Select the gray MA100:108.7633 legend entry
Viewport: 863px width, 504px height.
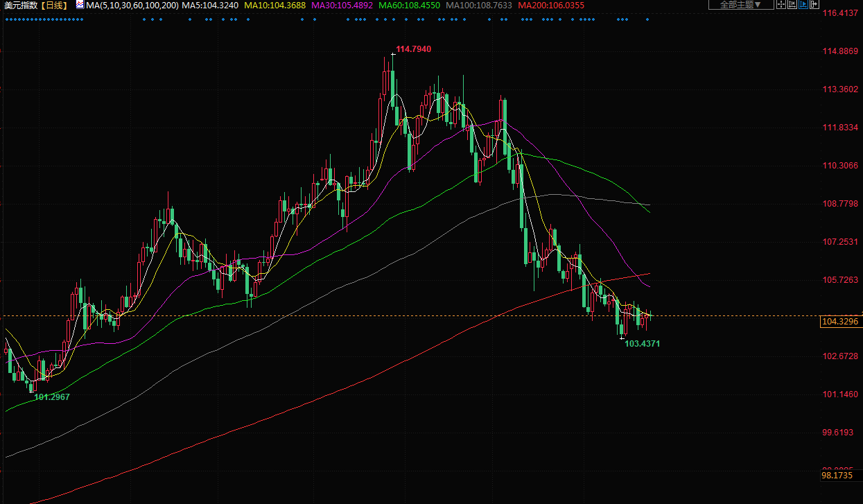pyautogui.click(x=479, y=5)
